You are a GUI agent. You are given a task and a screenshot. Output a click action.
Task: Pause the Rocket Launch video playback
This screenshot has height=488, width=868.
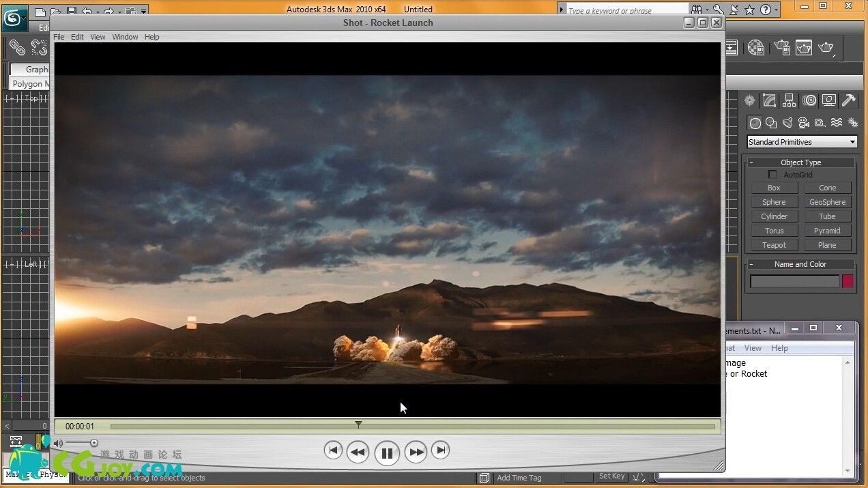(x=387, y=453)
